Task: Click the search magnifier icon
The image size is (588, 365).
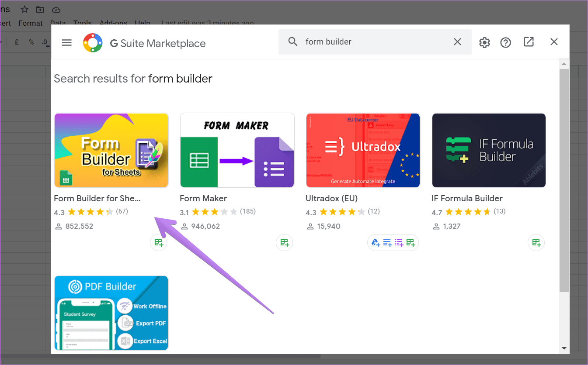Action: tap(292, 41)
